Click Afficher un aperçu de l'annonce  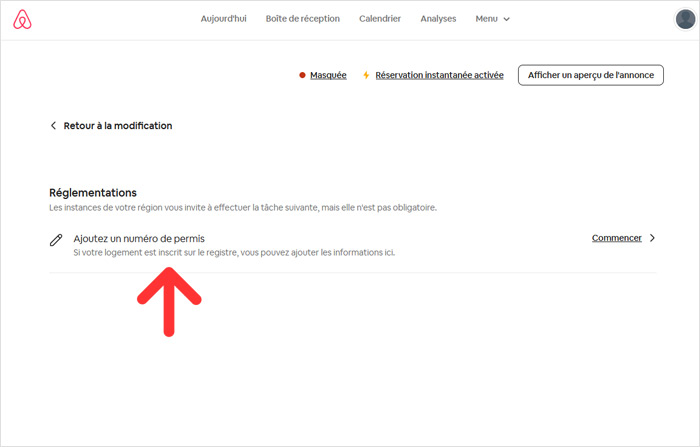click(x=591, y=75)
